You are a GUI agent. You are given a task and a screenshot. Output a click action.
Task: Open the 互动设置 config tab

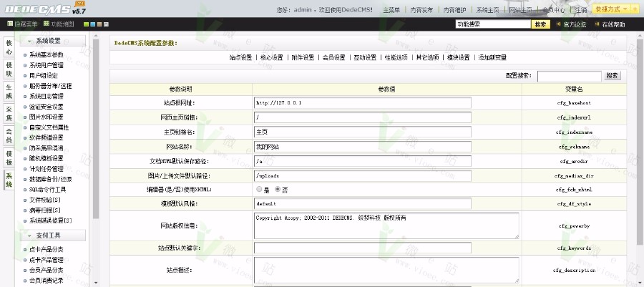(365, 57)
